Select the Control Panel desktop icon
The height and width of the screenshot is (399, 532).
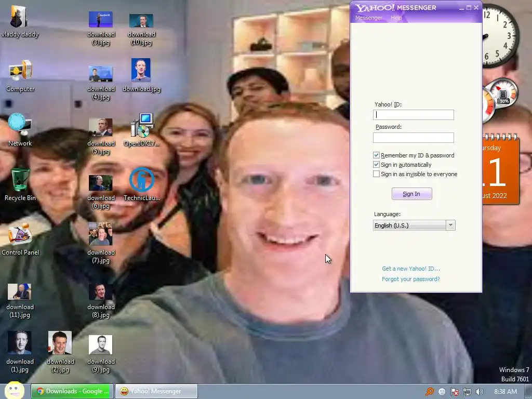coord(20,239)
